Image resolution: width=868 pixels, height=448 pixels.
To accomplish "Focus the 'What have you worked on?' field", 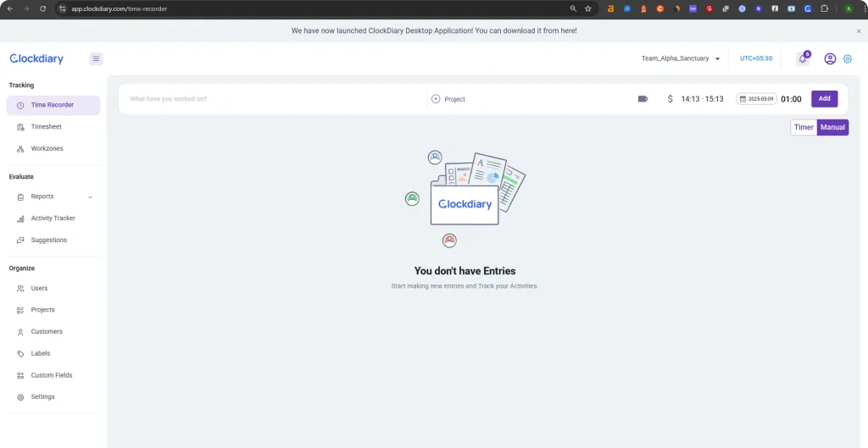I will (x=272, y=99).
